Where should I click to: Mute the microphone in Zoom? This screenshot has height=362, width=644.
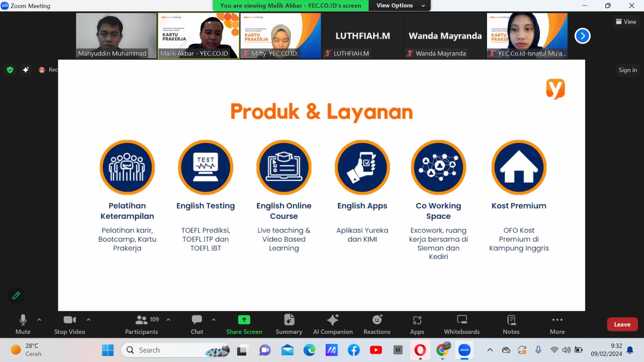click(x=23, y=324)
